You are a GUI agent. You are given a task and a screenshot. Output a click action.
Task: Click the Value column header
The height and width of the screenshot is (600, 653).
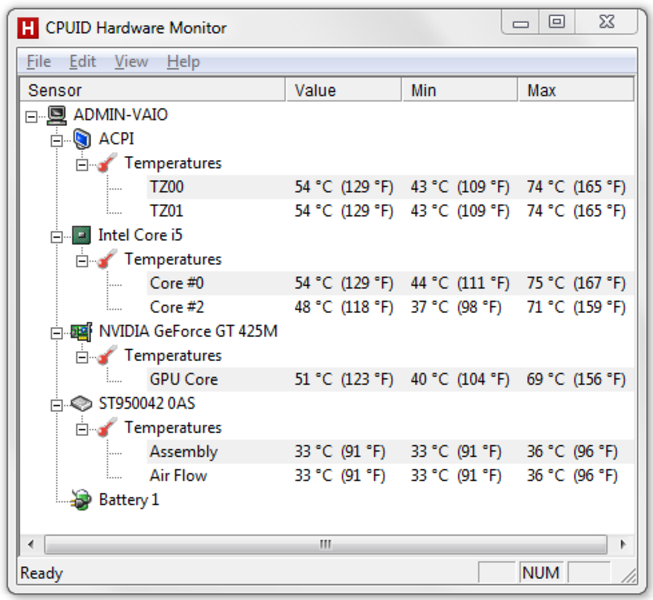pos(344,90)
